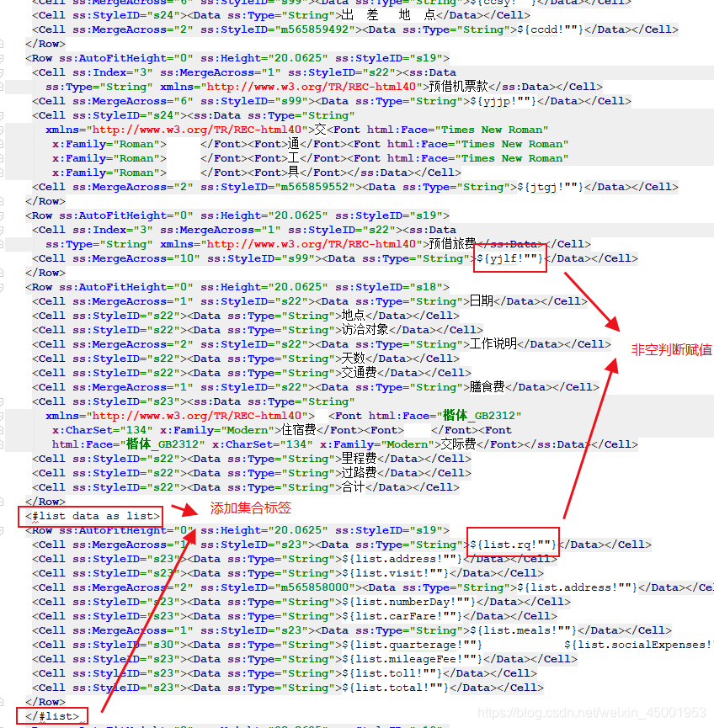Select ${list.address!""} in the s23 cell

pyautogui.click(x=402, y=559)
